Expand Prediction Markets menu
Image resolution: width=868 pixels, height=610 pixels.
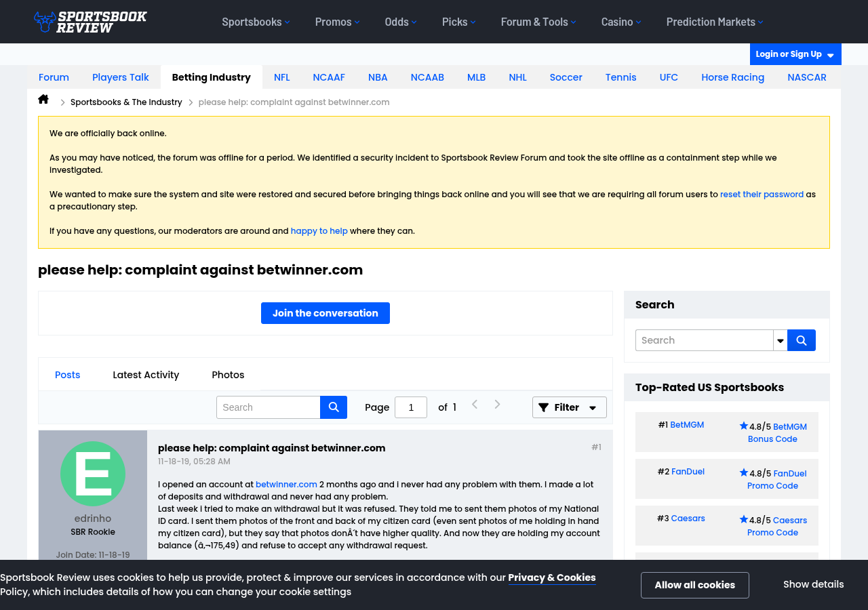point(715,22)
